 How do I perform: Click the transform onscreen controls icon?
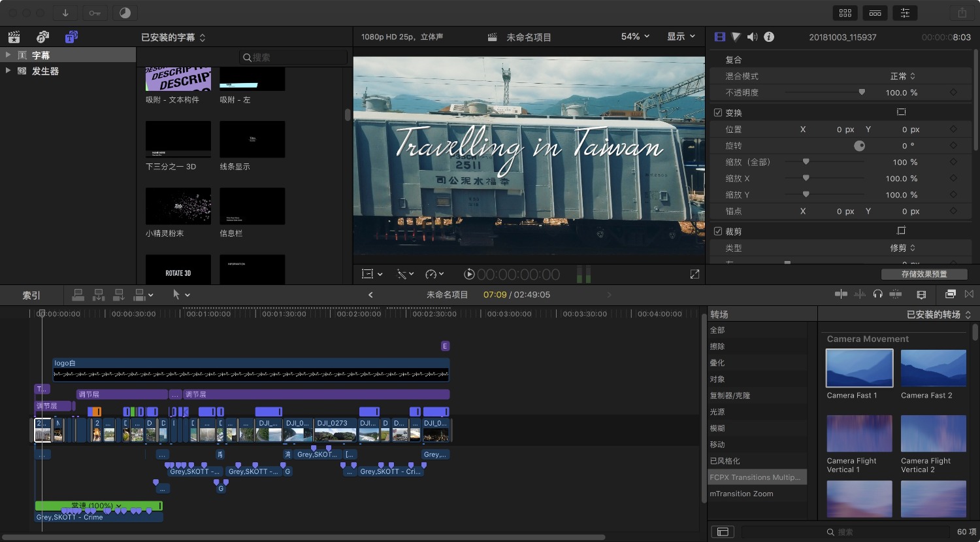pyautogui.click(x=901, y=112)
